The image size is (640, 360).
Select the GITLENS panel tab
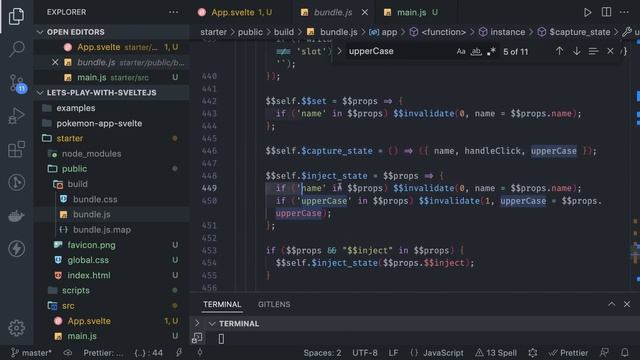[x=274, y=304]
